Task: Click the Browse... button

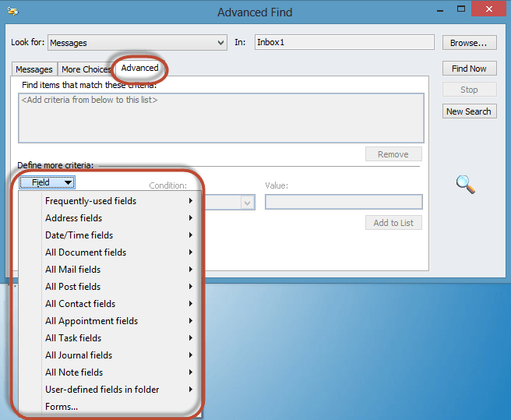Action: click(x=469, y=43)
